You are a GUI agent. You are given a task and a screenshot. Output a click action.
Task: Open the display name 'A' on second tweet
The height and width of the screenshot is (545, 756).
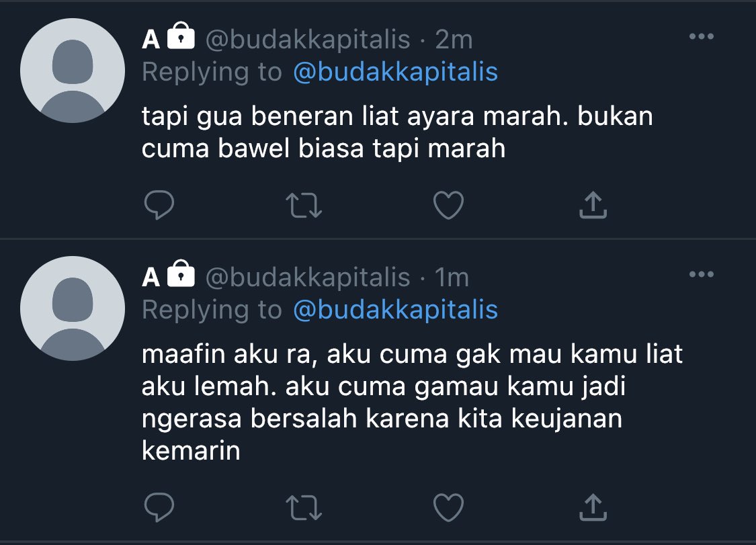[x=151, y=278]
